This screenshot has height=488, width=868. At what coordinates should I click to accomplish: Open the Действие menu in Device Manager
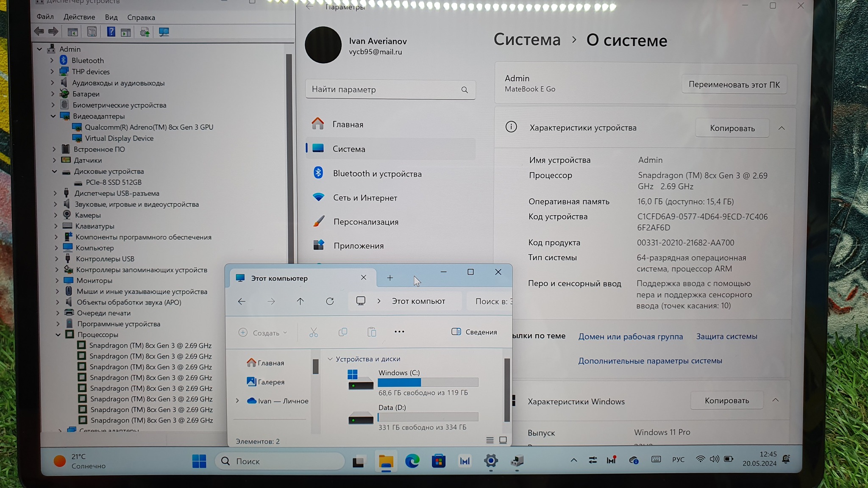[79, 17]
